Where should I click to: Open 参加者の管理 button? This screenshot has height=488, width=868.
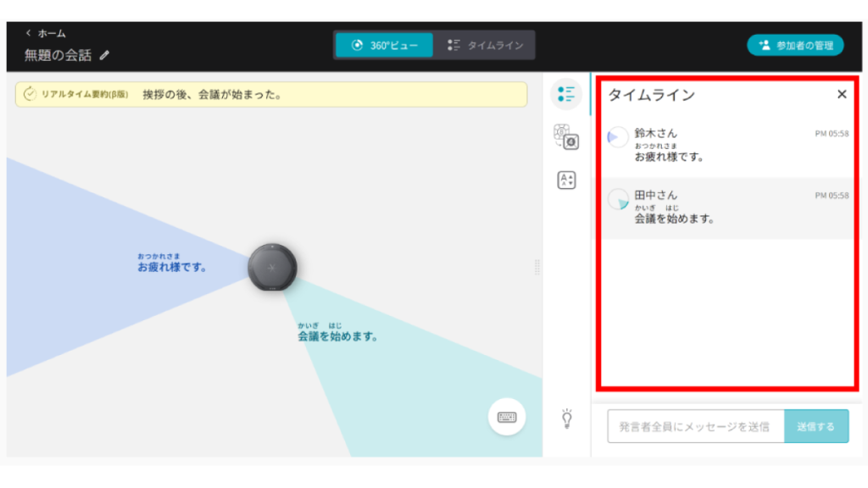click(x=795, y=45)
